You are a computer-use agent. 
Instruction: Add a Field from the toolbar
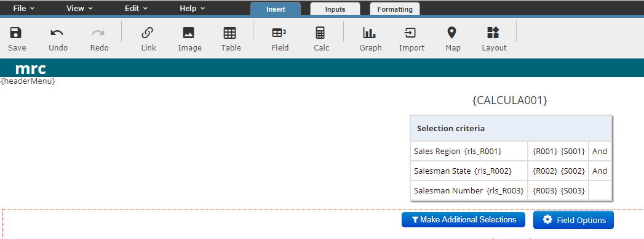tap(279, 33)
